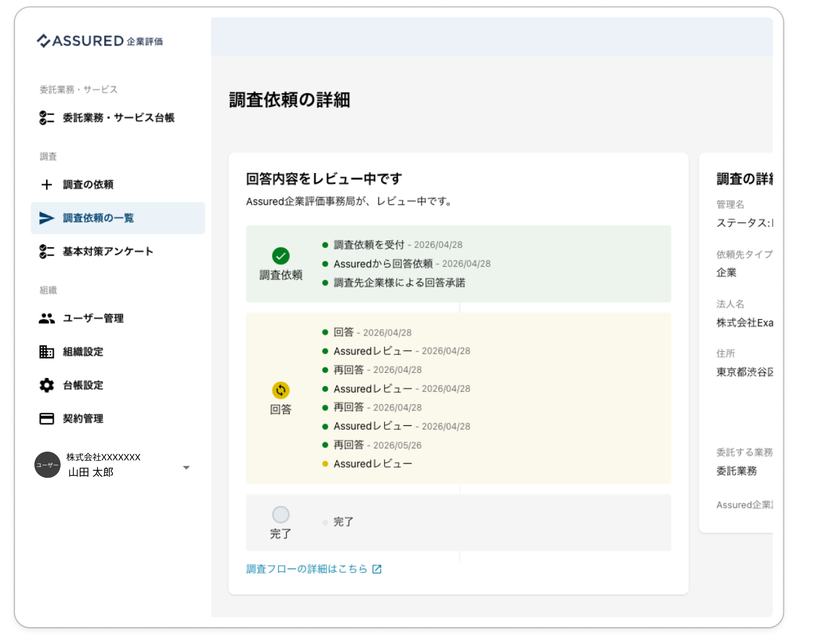This screenshot has height=644, width=824.
Task: Click the Assuredから回答依頼 timeline entry
Action: [412, 264]
